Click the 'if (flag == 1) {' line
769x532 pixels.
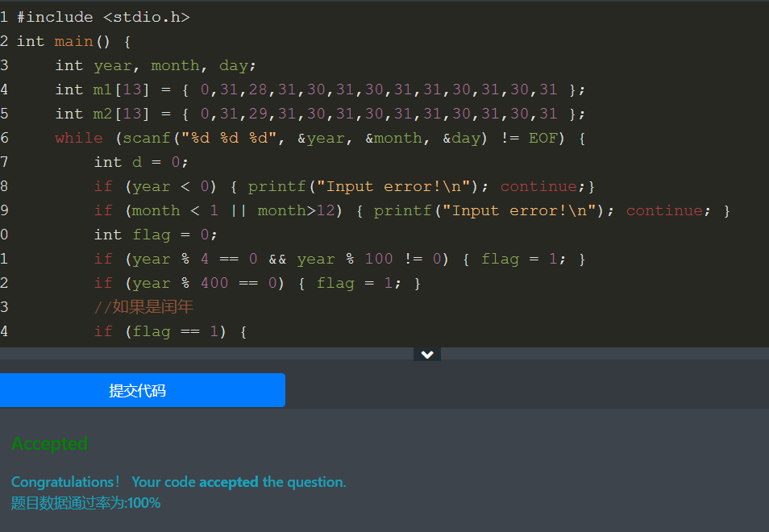tap(170, 331)
